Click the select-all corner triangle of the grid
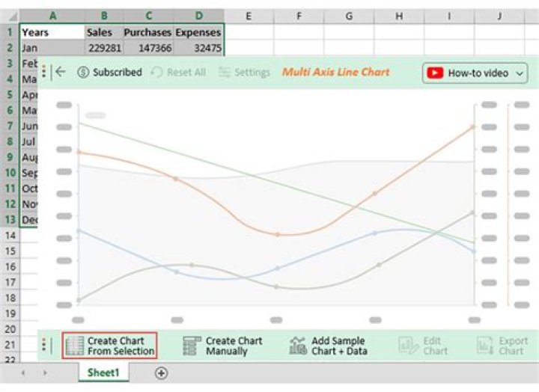The image size is (539, 392). tap(13, 16)
